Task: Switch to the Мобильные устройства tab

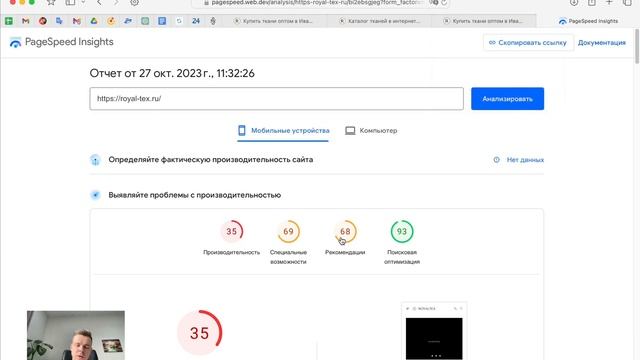Action: click(x=283, y=131)
